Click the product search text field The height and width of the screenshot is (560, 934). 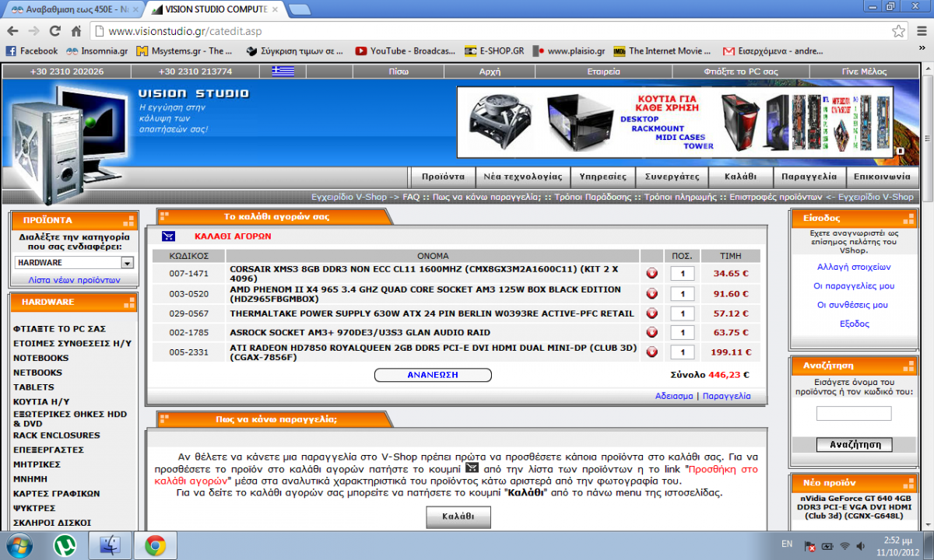[853, 414]
